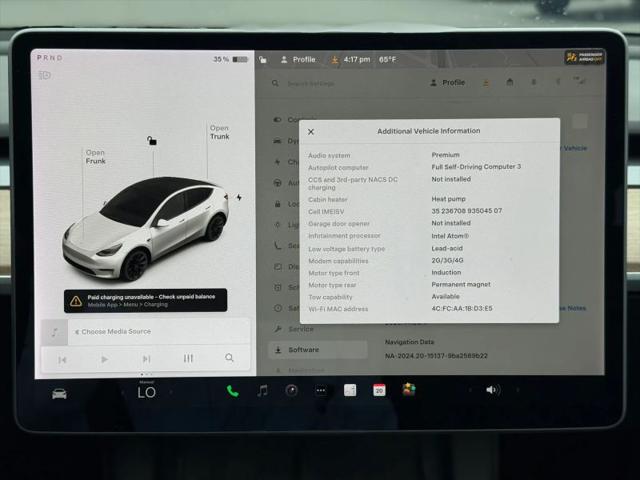Image resolution: width=640 pixels, height=480 pixels.
Task: Open Profile in the top status bar
Action: pyautogui.click(x=298, y=60)
